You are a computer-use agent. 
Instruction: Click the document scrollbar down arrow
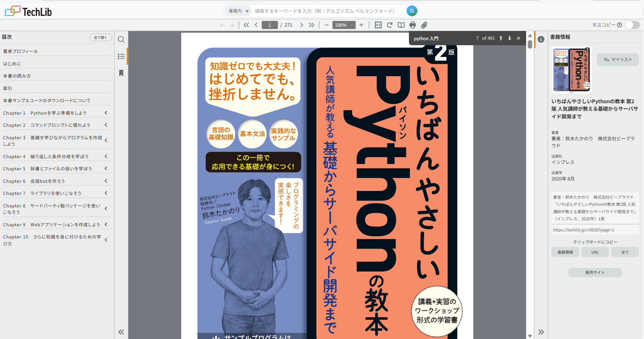point(530,336)
